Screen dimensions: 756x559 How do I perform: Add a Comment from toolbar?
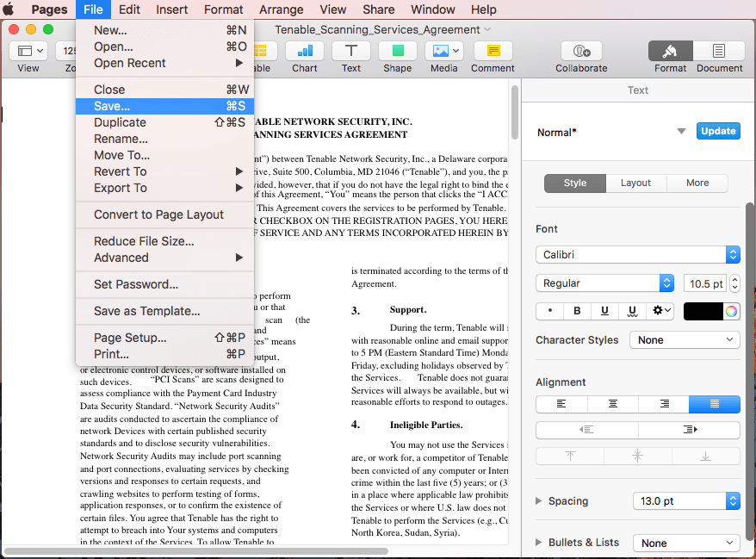(493, 51)
